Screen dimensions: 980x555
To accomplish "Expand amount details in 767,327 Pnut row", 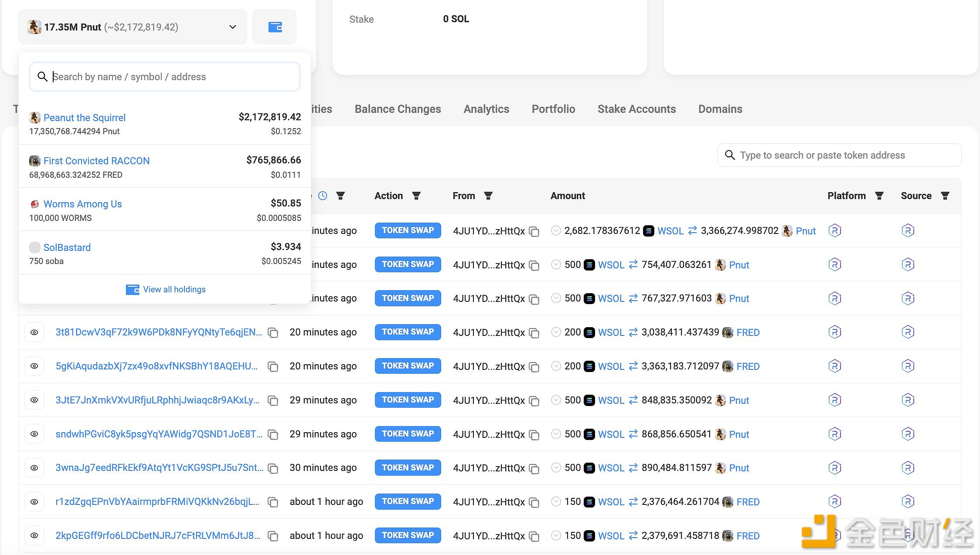I will pyautogui.click(x=556, y=298).
